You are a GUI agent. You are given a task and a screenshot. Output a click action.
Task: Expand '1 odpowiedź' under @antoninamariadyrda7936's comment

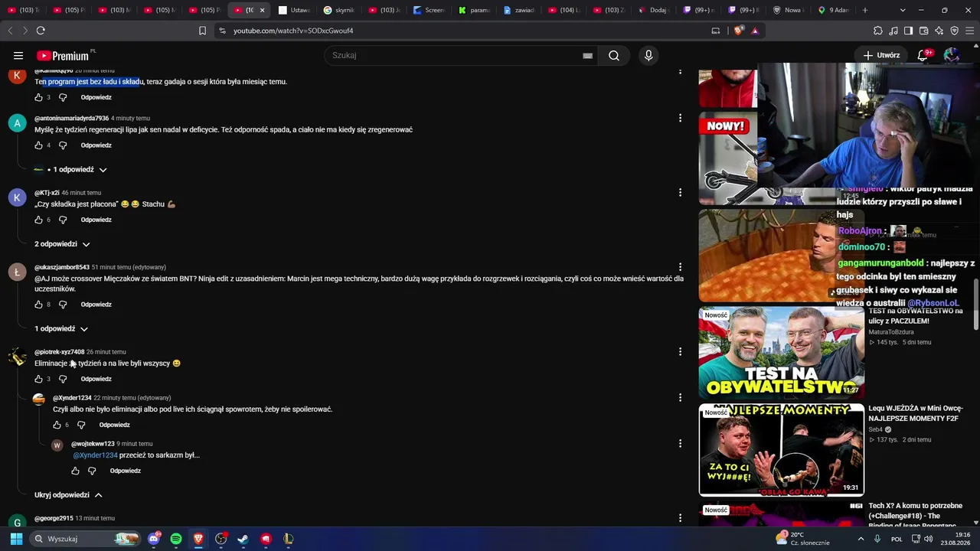(x=71, y=169)
